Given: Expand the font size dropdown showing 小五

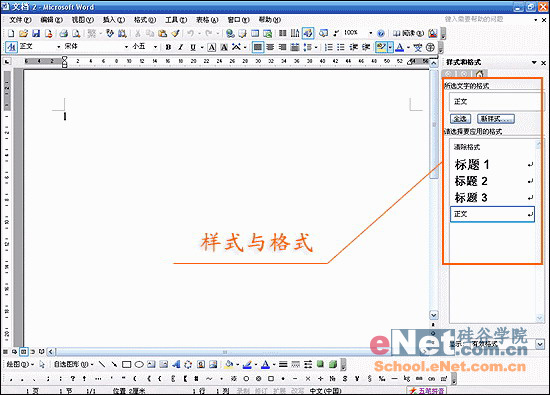Looking at the screenshot, I should point(155,47).
